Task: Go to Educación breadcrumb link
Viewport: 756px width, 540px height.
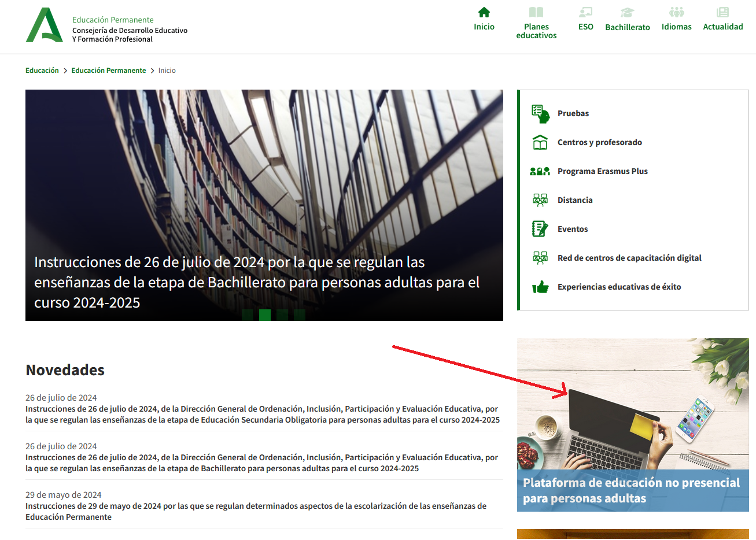Action: pos(42,71)
